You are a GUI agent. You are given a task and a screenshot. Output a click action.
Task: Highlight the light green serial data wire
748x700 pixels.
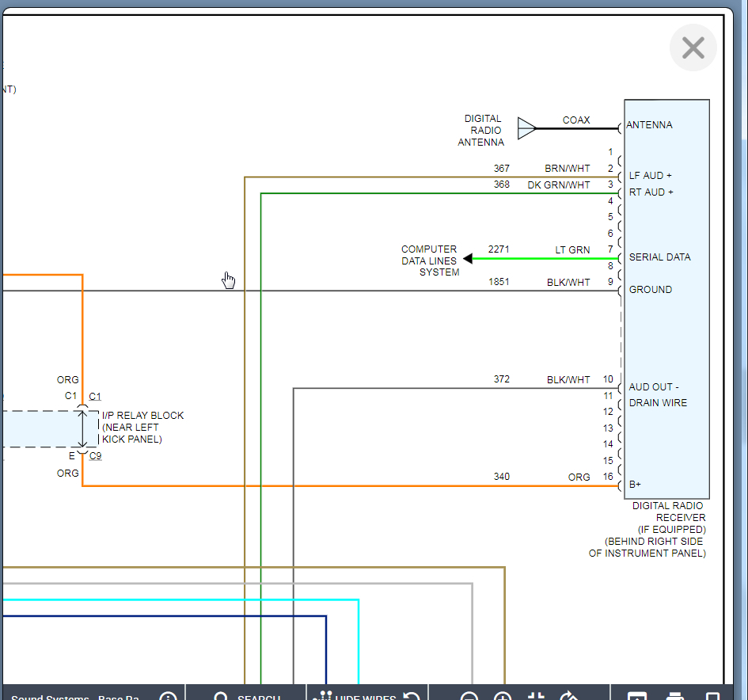tap(546, 259)
